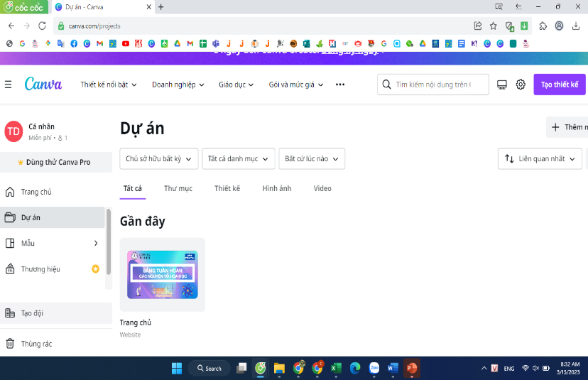Open the Canva hamburger menu icon
Screen dimensions: 588x380
[9, 85]
